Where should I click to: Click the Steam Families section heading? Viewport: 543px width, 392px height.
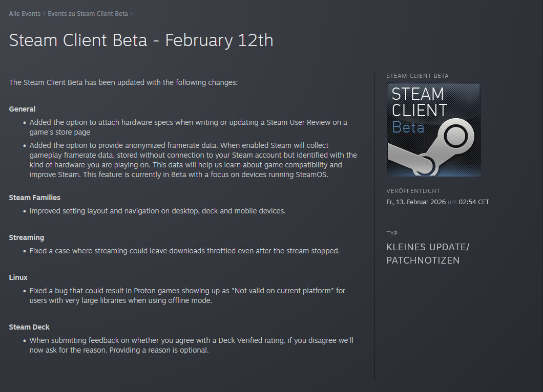pos(34,198)
